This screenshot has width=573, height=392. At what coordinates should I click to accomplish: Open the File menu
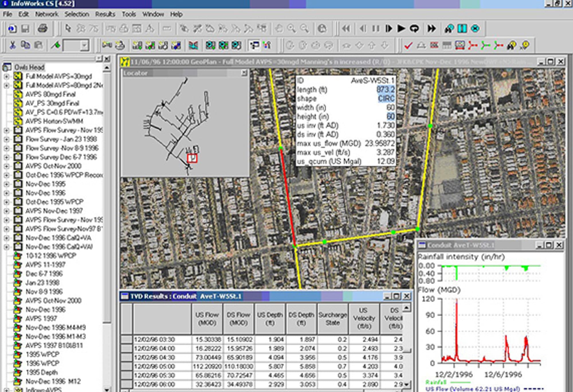[7, 14]
